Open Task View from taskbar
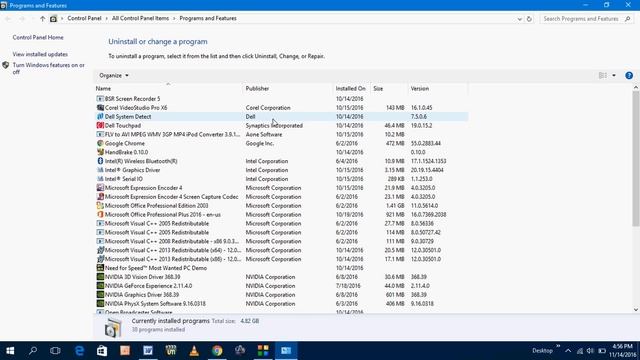This screenshot has width=640, height=360. tap(55, 351)
